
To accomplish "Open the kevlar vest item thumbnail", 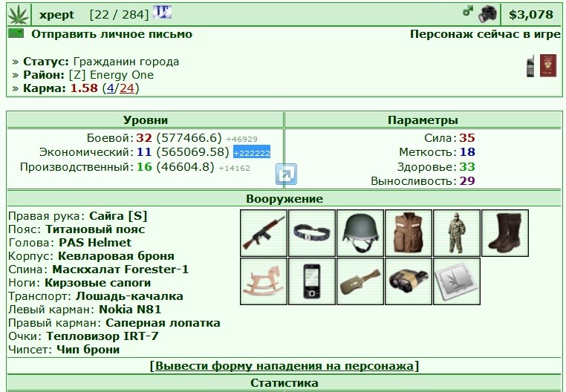I will tap(409, 233).
